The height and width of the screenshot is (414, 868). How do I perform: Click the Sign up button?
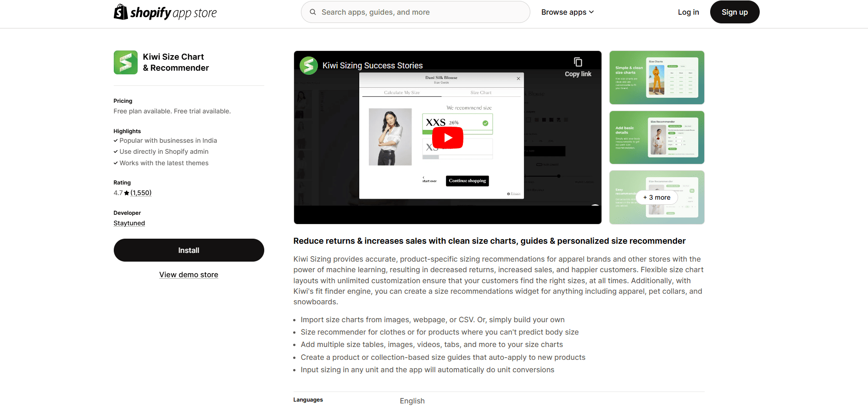734,12
